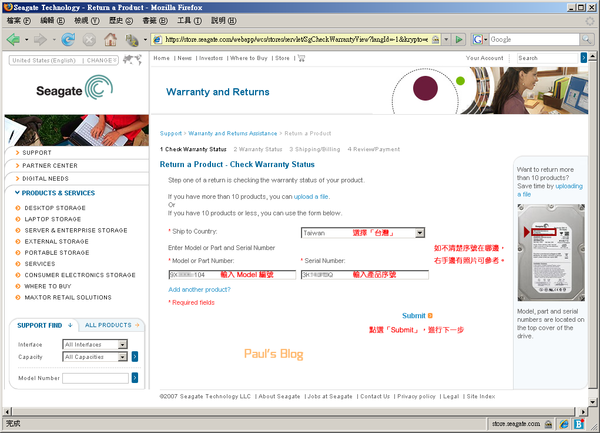Image resolution: width=600 pixels, height=433 pixels.
Task: Click the 'Add another product?' link
Action: (x=199, y=290)
